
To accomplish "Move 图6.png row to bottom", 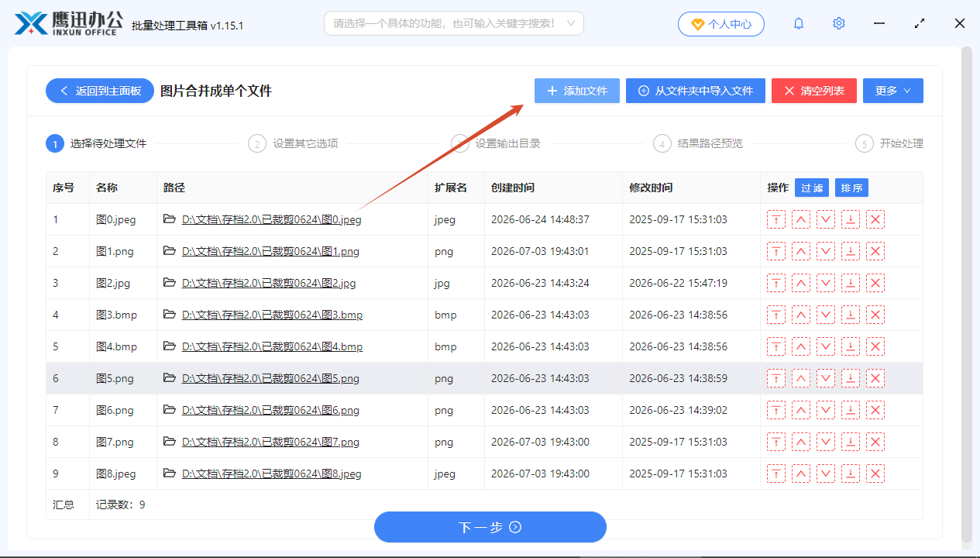I will 851,410.
